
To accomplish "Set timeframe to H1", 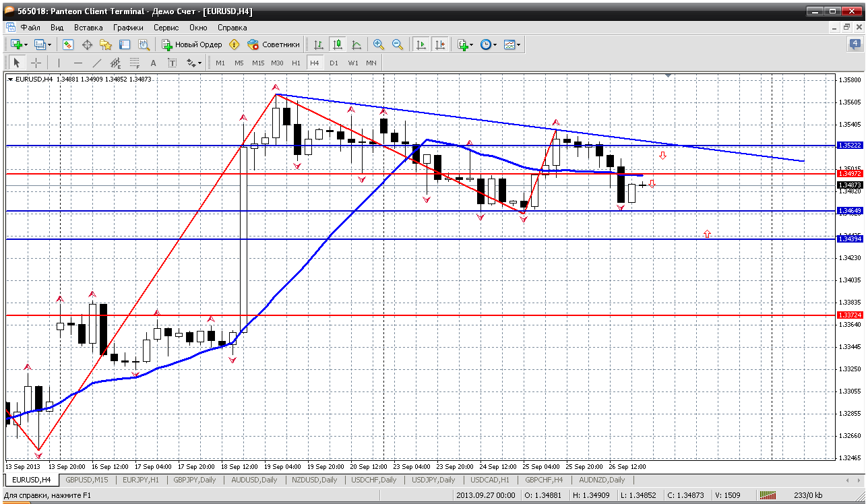I will click(x=296, y=63).
